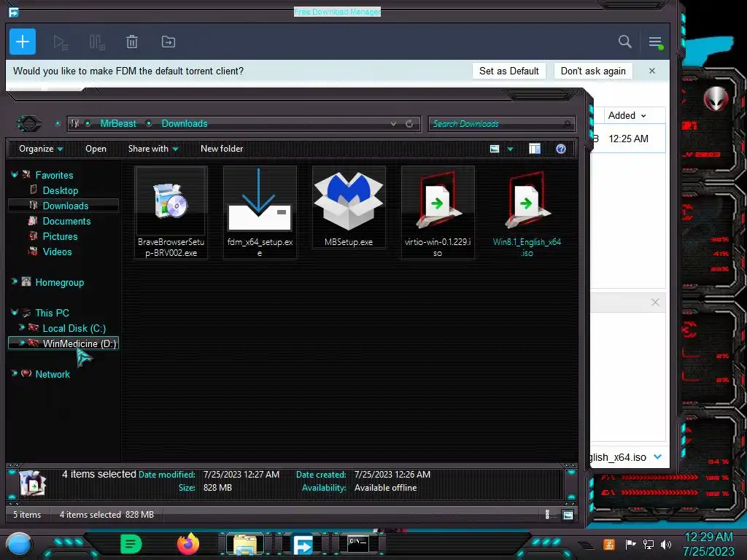Select fdm_x64_setup.exe file
Screen dimensions: 747x560
tap(260, 212)
